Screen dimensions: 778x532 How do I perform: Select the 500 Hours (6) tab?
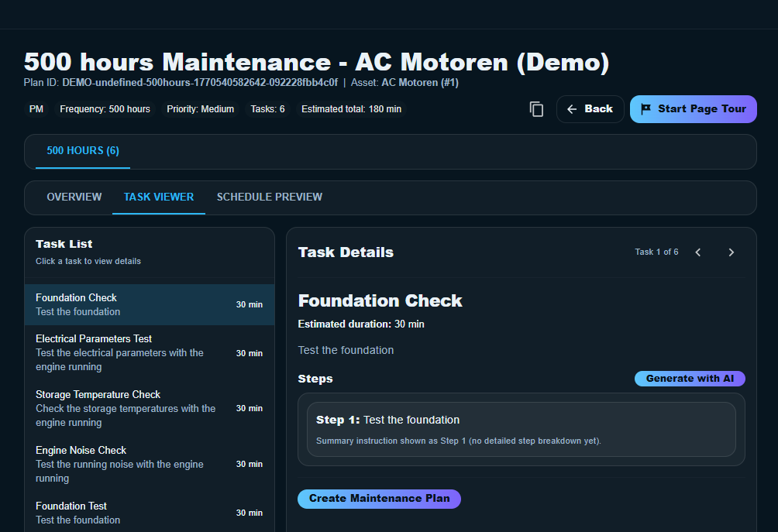click(82, 150)
